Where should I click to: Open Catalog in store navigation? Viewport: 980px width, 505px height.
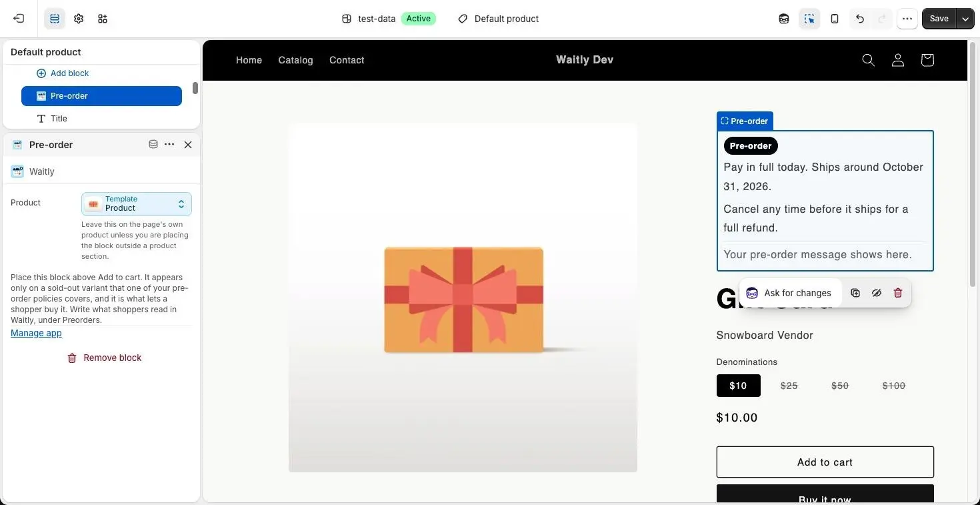coord(295,60)
